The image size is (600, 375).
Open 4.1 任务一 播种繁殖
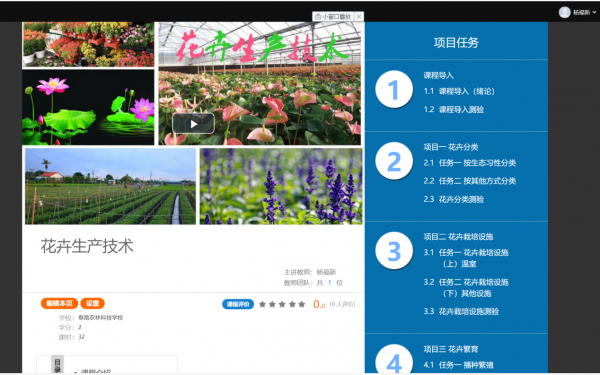click(458, 365)
